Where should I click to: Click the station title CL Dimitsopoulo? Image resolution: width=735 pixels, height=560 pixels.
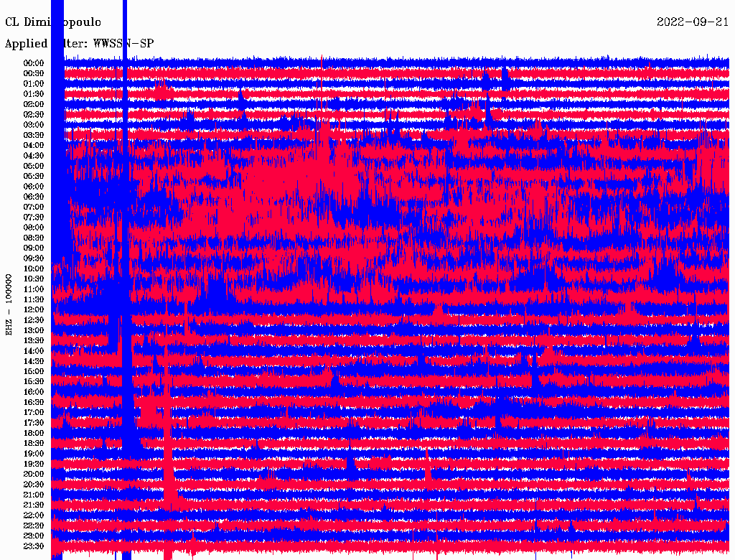click(53, 22)
